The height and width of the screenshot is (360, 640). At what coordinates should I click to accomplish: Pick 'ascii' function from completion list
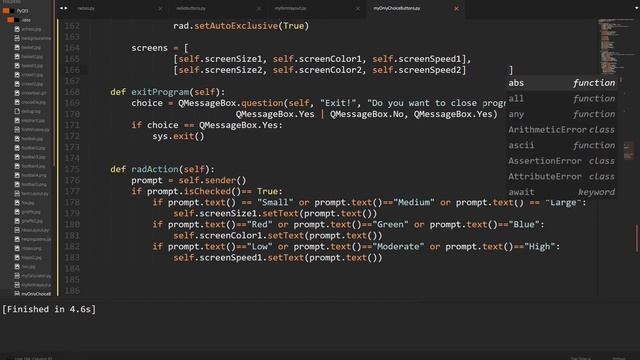[x=562, y=145]
